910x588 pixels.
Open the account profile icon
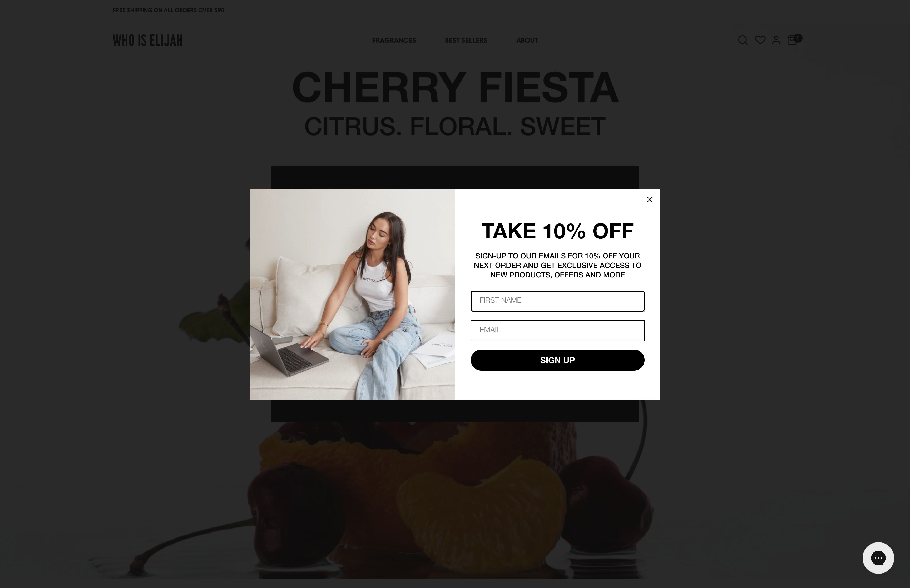pyautogui.click(x=776, y=40)
